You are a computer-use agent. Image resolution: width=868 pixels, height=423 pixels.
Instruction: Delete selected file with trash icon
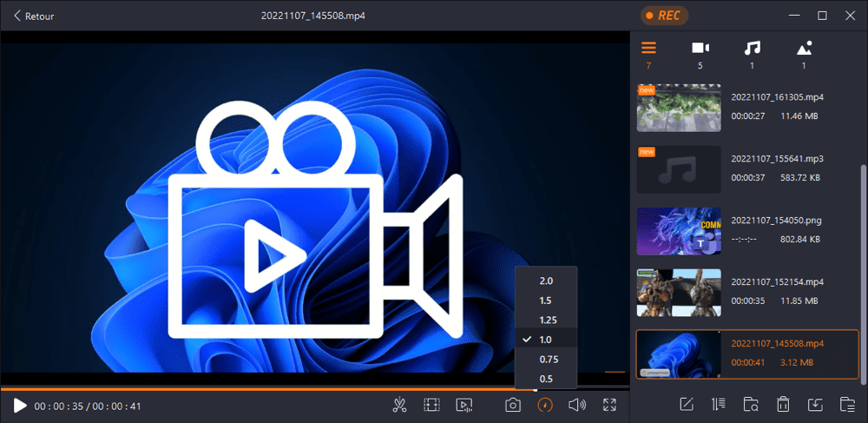pos(783,405)
